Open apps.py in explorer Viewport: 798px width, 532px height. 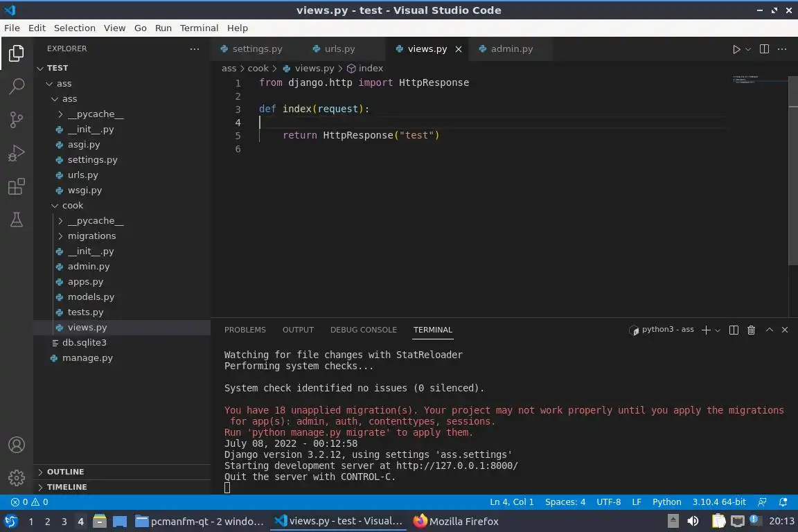[x=122, y=281]
